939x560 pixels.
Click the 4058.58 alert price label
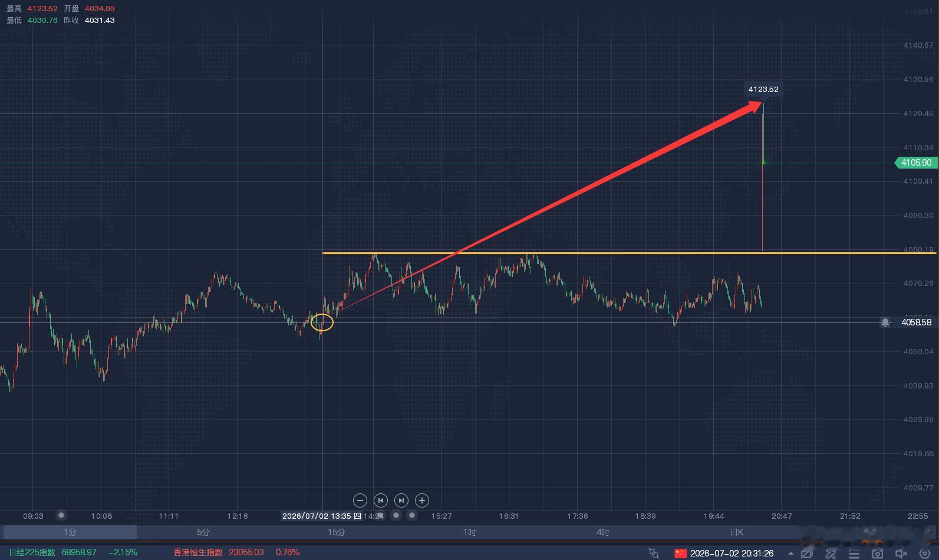[917, 322]
